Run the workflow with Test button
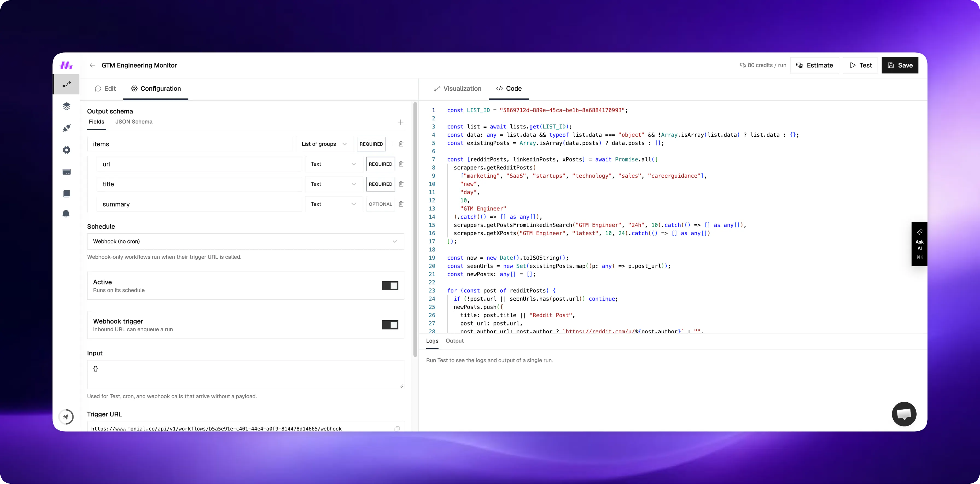This screenshot has width=980, height=484. (861, 65)
